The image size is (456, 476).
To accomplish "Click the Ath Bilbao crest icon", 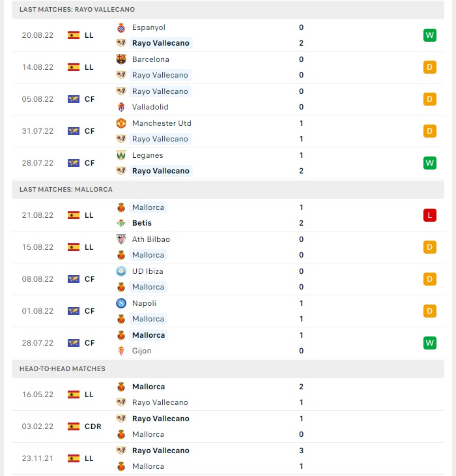I will [x=121, y=239].
